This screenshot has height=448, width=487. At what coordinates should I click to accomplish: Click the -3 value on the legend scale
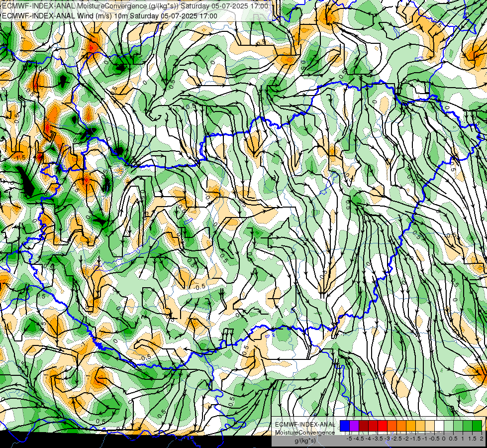click(x=388, y=439)
